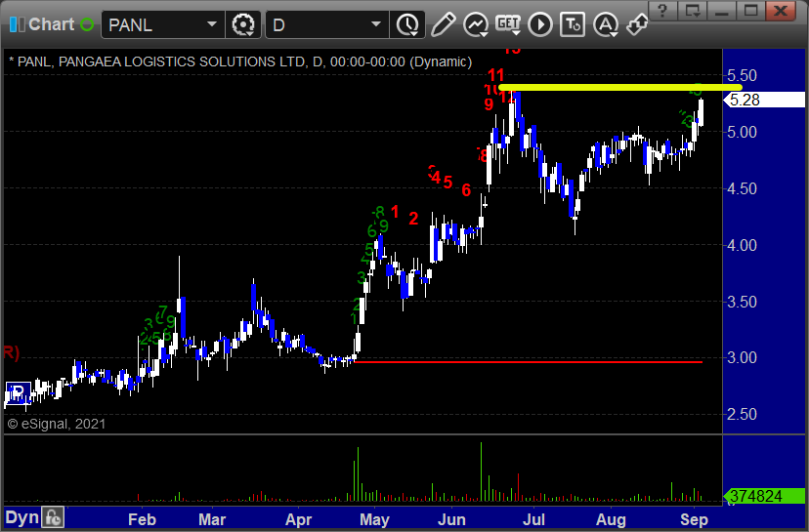Click the blue Chart window icon
The width and height of the screenshot is (809, 532).
point(17,24)
